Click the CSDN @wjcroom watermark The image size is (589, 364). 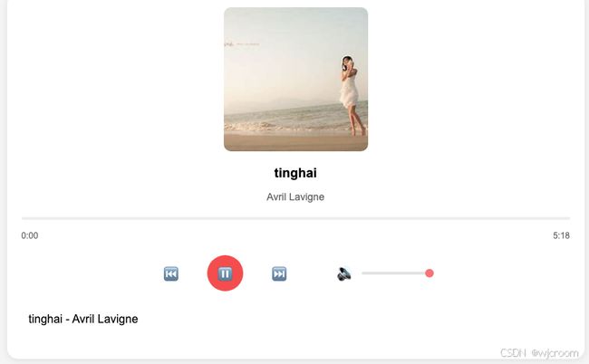coord(539,353)
